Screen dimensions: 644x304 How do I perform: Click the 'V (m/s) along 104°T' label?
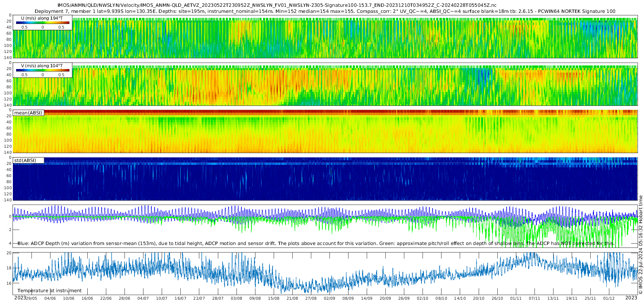tap(42, 65)
